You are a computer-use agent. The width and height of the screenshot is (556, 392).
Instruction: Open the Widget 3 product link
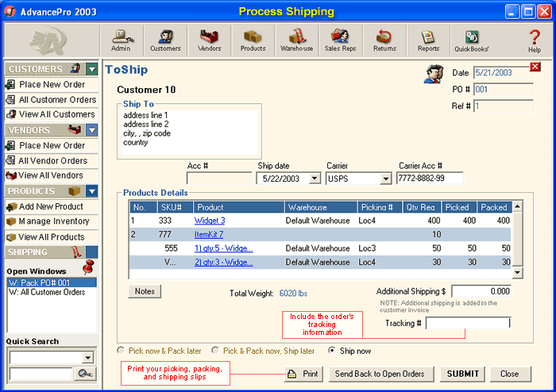(210, 221)
